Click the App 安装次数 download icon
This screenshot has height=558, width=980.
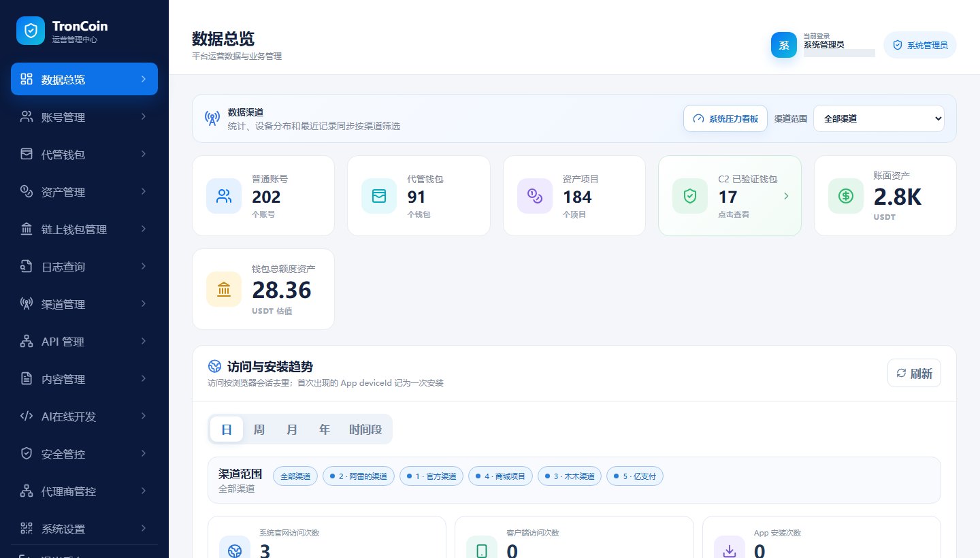click(x=730, y=550)
